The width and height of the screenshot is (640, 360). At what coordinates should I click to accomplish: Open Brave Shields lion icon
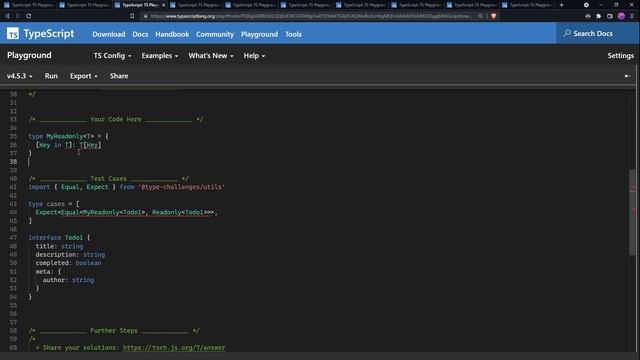(493, 16)
